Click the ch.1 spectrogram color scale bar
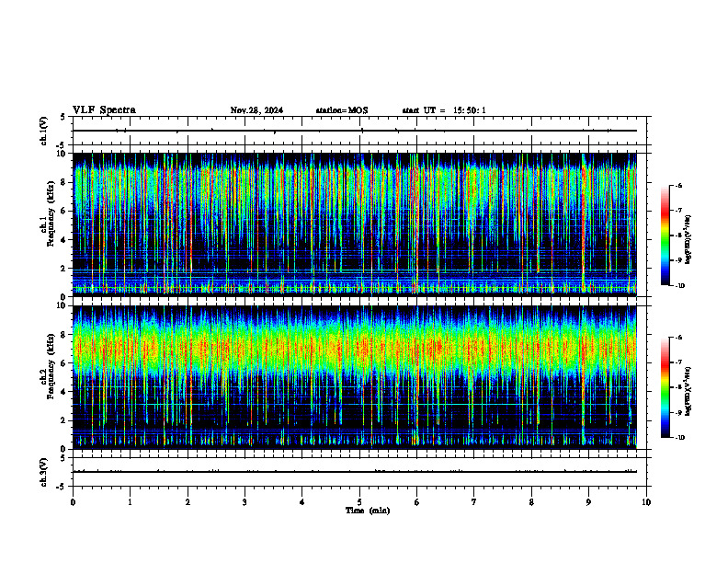This screenshot has height=563, width=728. [665, 236]
